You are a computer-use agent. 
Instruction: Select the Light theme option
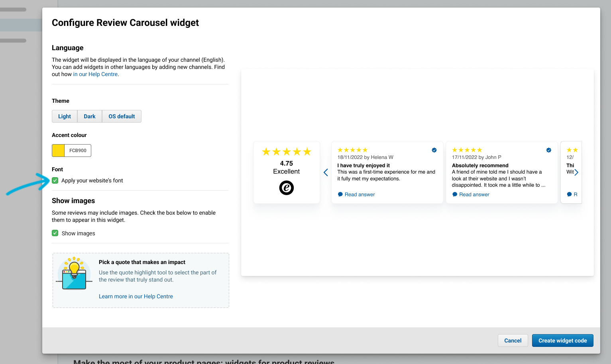(x=65, y=116)
